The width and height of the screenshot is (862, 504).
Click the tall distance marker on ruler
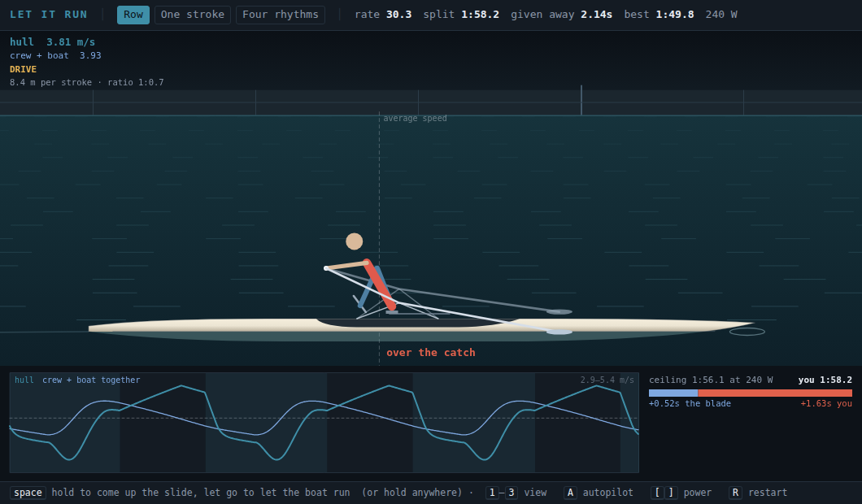click(x=581, y=100)
